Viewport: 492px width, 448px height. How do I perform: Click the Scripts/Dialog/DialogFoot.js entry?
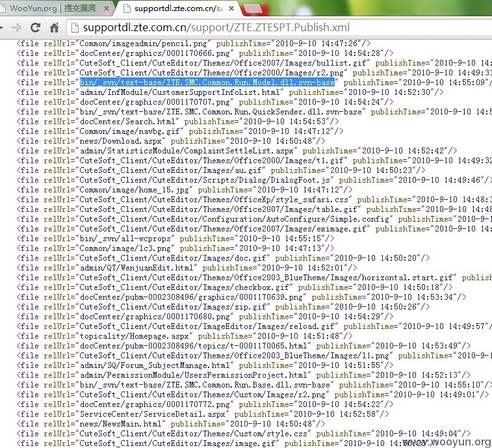tap(254, 179)
